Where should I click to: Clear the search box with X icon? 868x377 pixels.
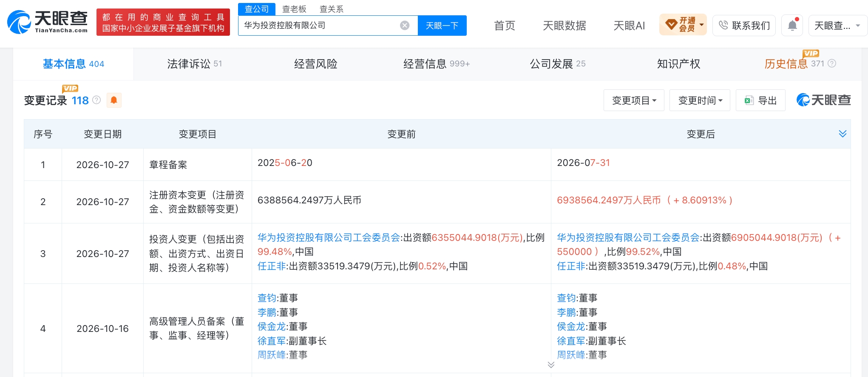(x=405, y=26)
